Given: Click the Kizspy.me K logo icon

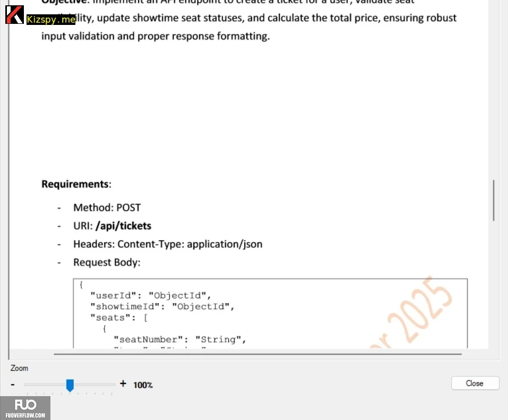Looking at the screenshot, I should pyautogui.click(x=14, y=14).
